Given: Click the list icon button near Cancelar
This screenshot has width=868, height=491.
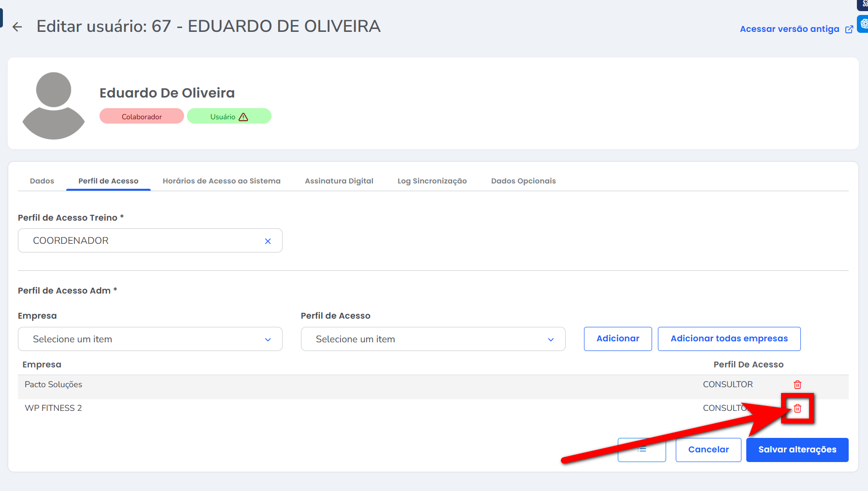Looking at the screenshot, I should [641, 449].
